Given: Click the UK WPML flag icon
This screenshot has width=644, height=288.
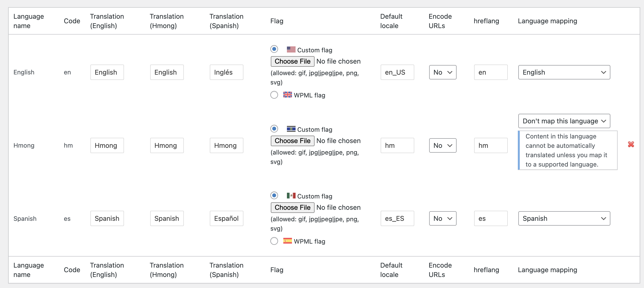Looking at the screenshot, I should tap(287, 95).
